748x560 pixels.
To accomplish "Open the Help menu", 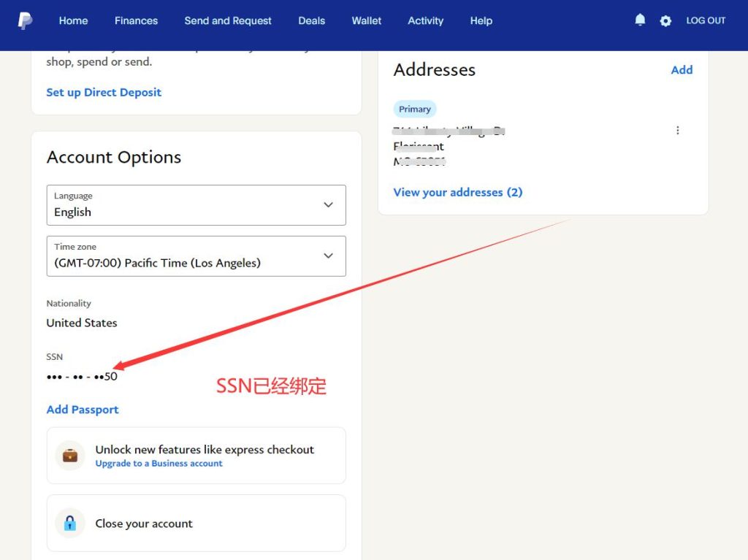I will pos(481,20).
